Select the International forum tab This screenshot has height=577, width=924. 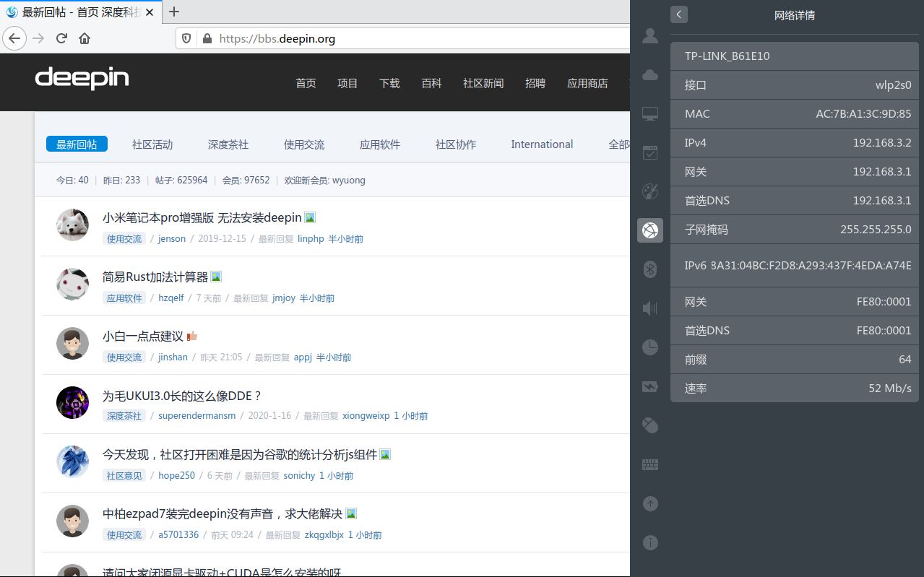(542, 144)
